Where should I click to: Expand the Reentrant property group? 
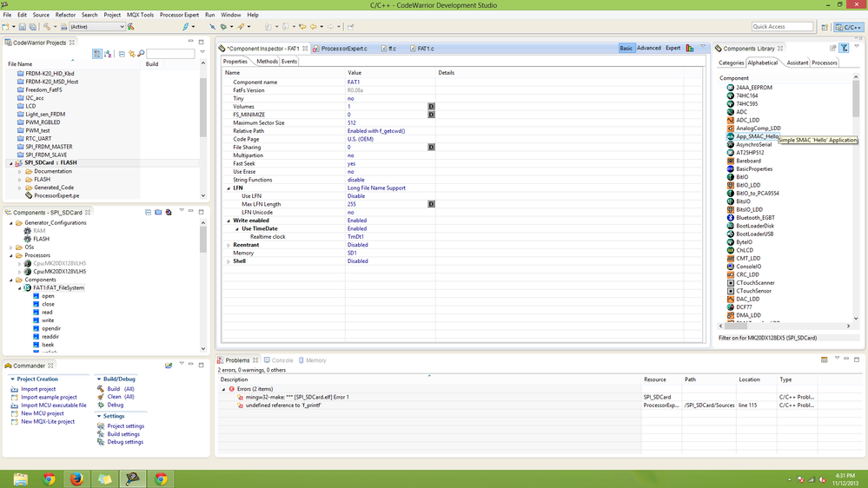coord(228,245)
